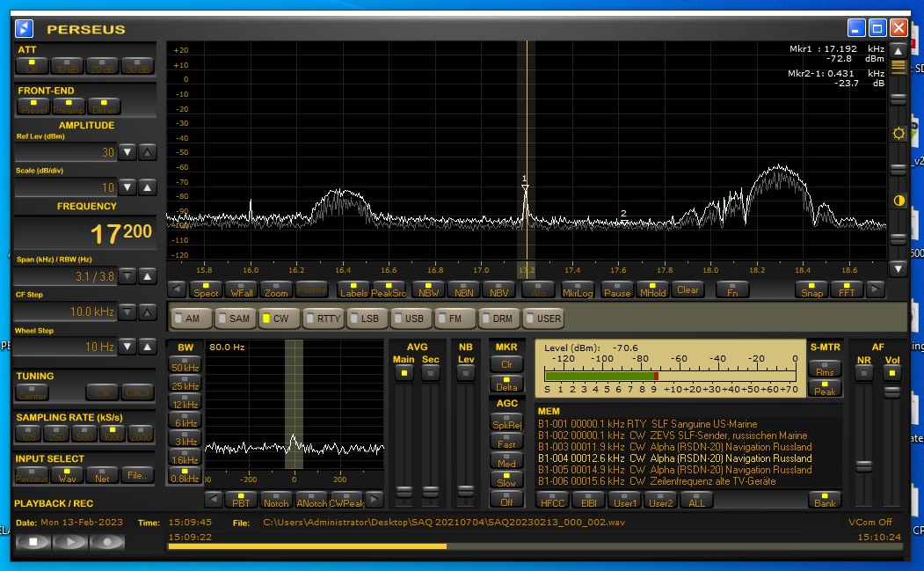Image resolution: width=924 pixels, height=571 pixels.
Task: Enable the PBT passband tuning
Action: [x=241, y=500]
